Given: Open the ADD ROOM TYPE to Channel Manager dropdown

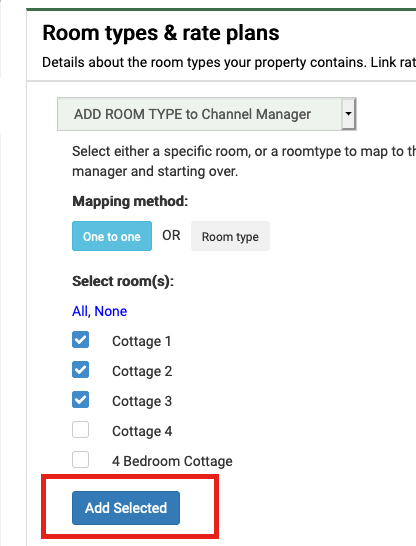Looking at the screenshot, I should click(207, 114).
